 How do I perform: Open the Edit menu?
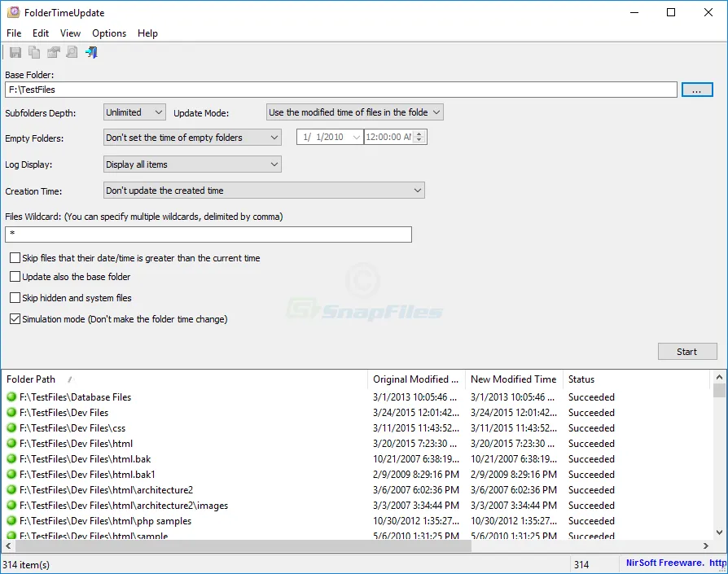tap(41, 33)
